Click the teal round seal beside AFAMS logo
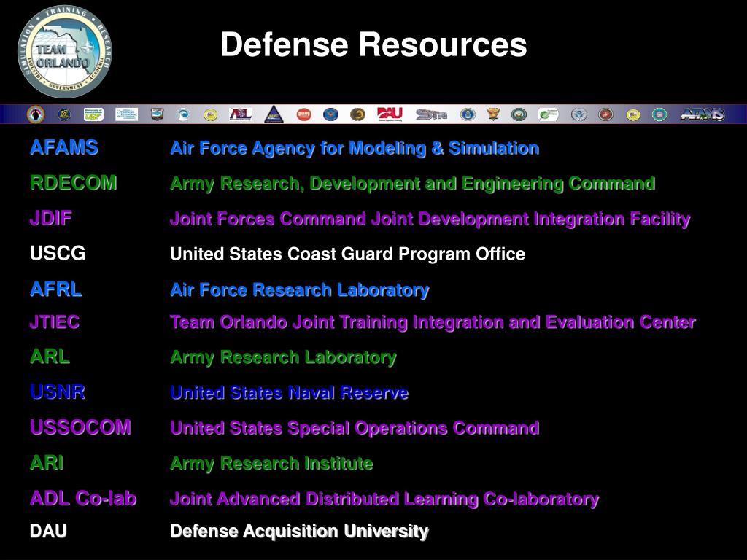The height and width of the screenshot is (560, 747). pos(659,114)
